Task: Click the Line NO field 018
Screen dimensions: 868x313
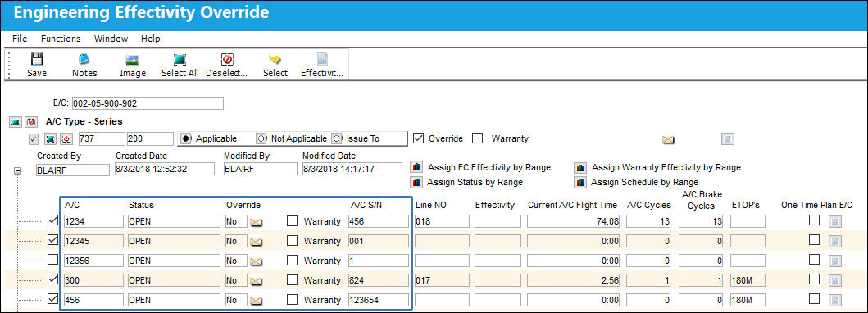Action: [442, 221]
